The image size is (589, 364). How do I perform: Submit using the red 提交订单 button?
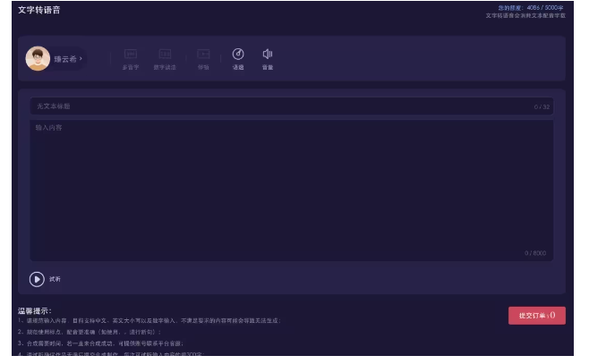536,315
